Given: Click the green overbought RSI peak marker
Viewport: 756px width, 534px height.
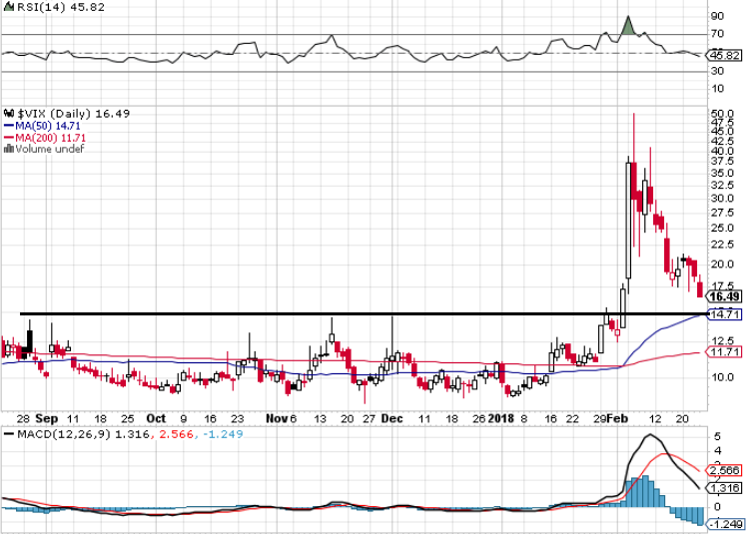Looking at the screenshot, I should pyautogui.click(x=627, y=27).
